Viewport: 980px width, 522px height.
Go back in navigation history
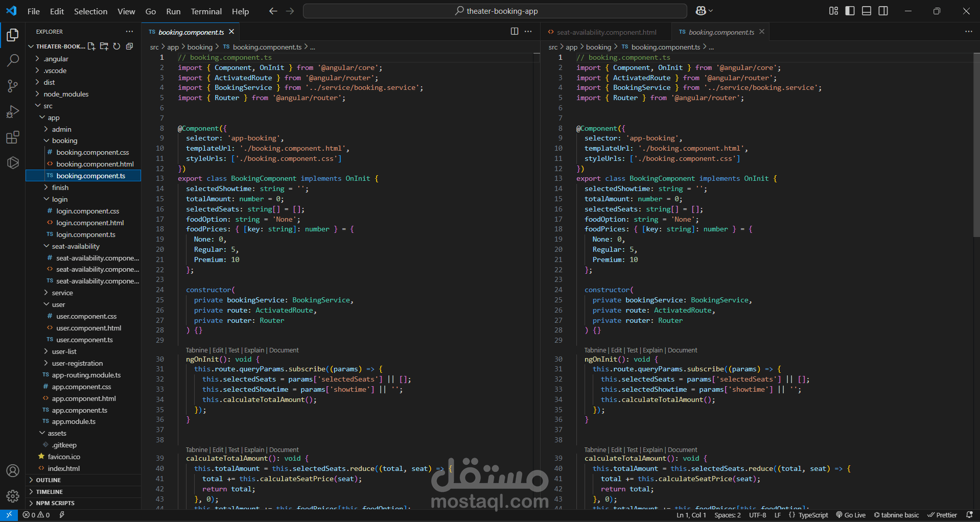[273, 11]
